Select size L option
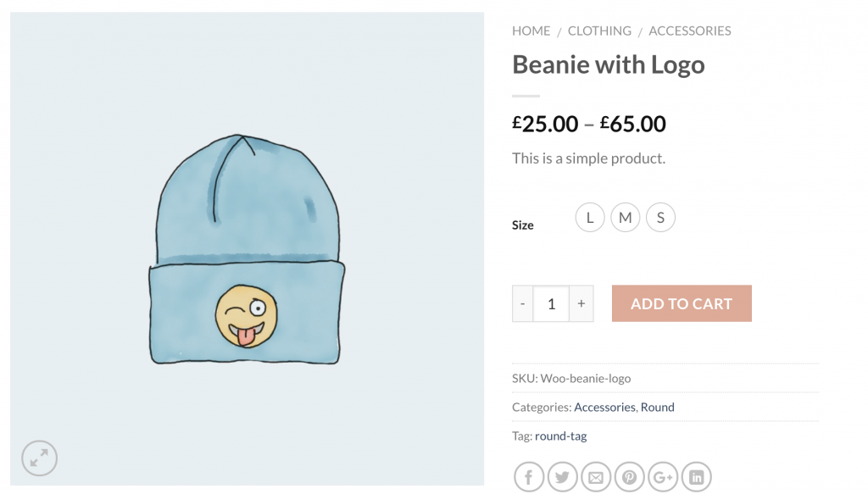This screenshot has height=494, width=868. click(590, 218)
